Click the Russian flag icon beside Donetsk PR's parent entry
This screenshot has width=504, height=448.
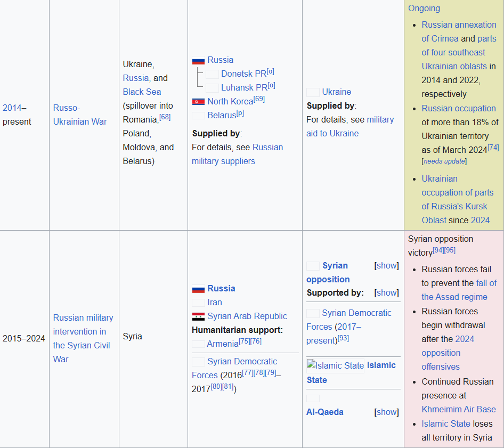198,61
